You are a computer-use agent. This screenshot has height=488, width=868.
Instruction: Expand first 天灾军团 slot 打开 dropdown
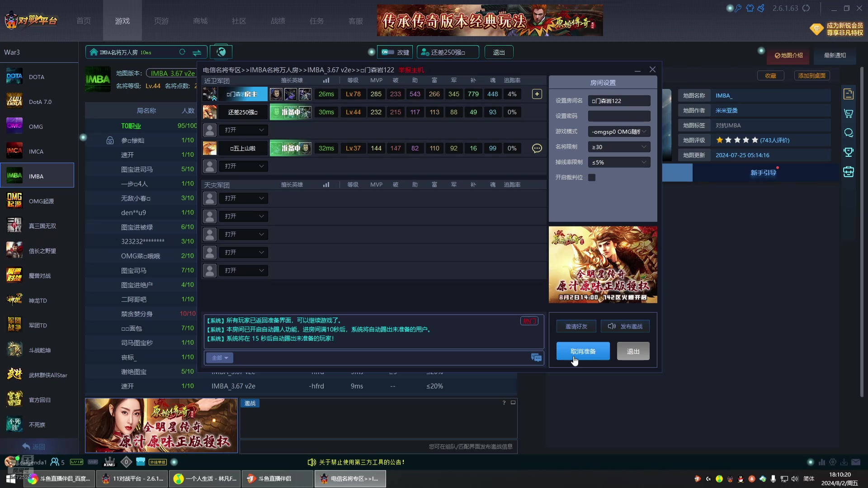tap(244, 198)
